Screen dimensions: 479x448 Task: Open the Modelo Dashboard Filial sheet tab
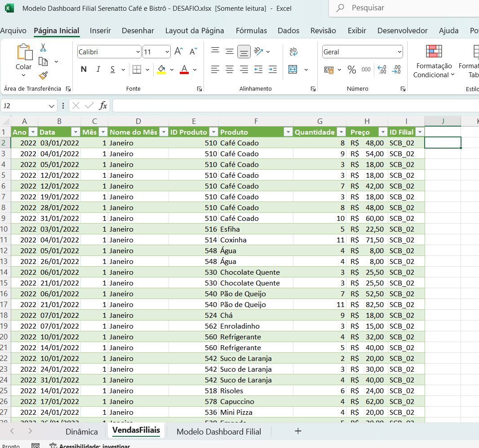pyautogui.click(x=219, y=431)
